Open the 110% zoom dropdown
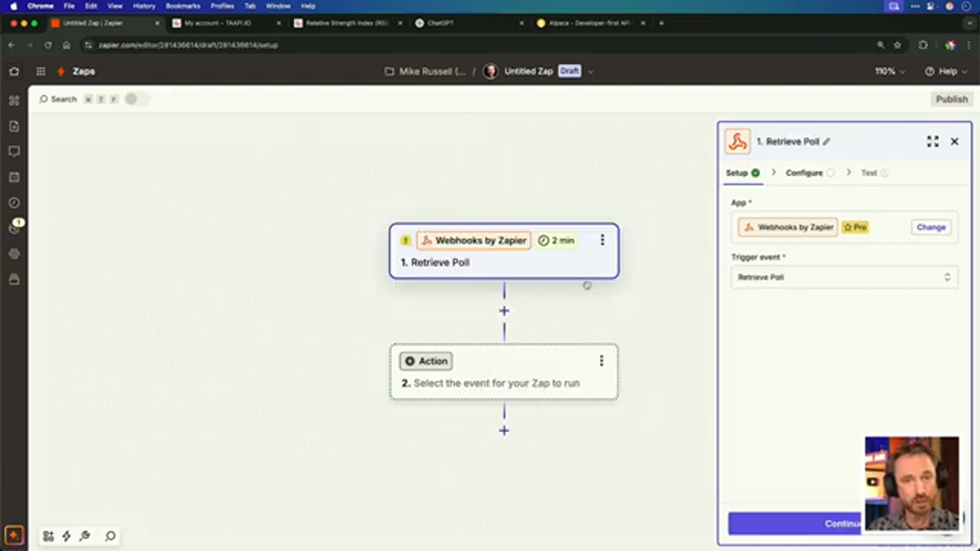 click(x=890, y=71)
